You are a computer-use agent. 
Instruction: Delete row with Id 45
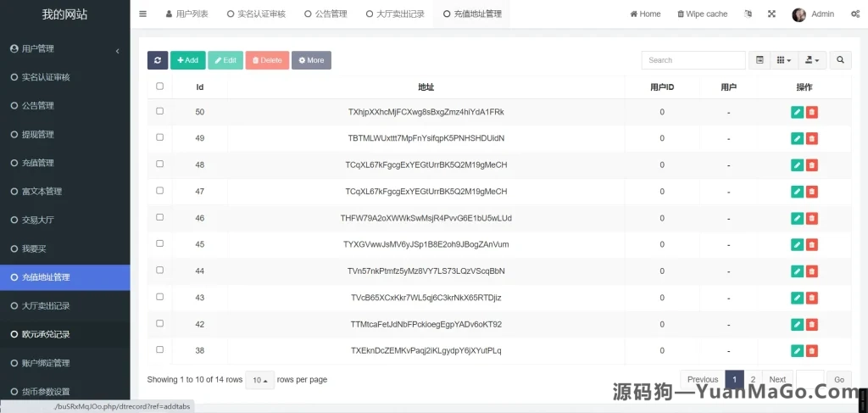(x=812, y=245)
